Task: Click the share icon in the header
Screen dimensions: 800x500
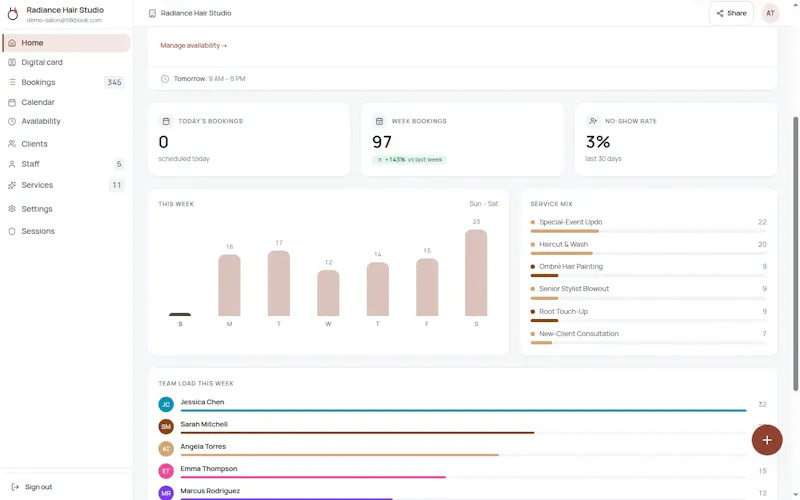Action: pyautogui.click(x=720, y=13)
